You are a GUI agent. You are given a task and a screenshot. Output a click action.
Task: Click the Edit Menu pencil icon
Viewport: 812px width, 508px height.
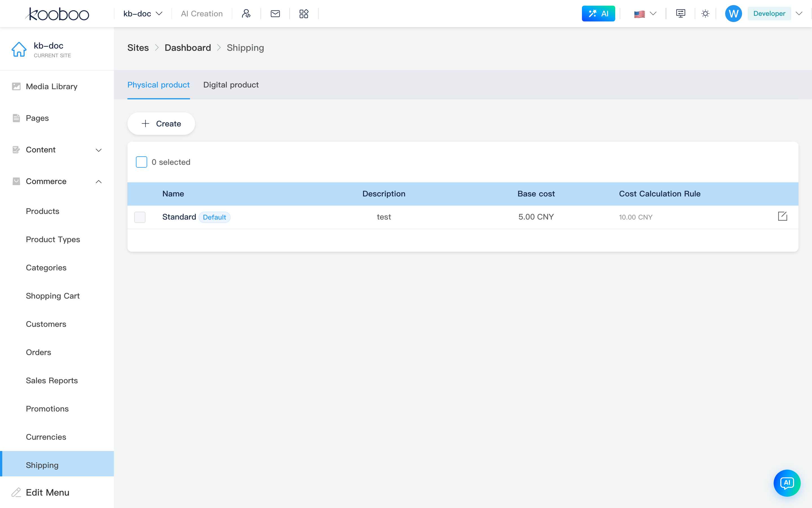click(16, 492)
